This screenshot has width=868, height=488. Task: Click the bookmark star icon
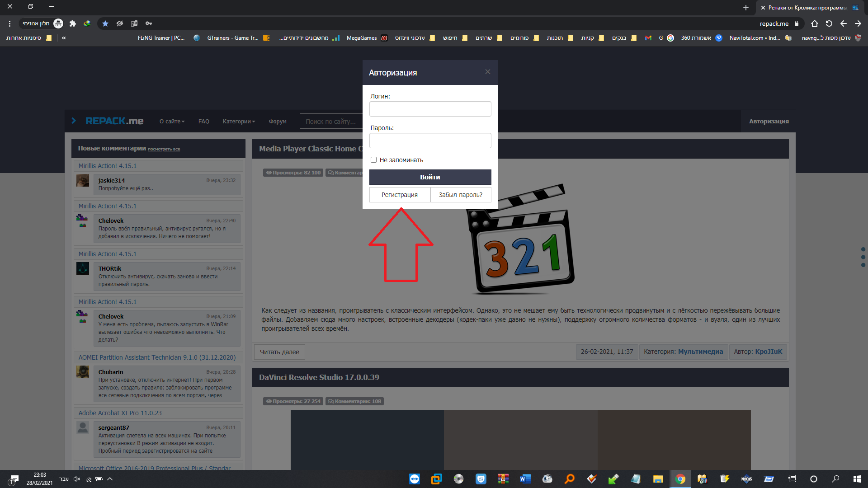point(105,23)
